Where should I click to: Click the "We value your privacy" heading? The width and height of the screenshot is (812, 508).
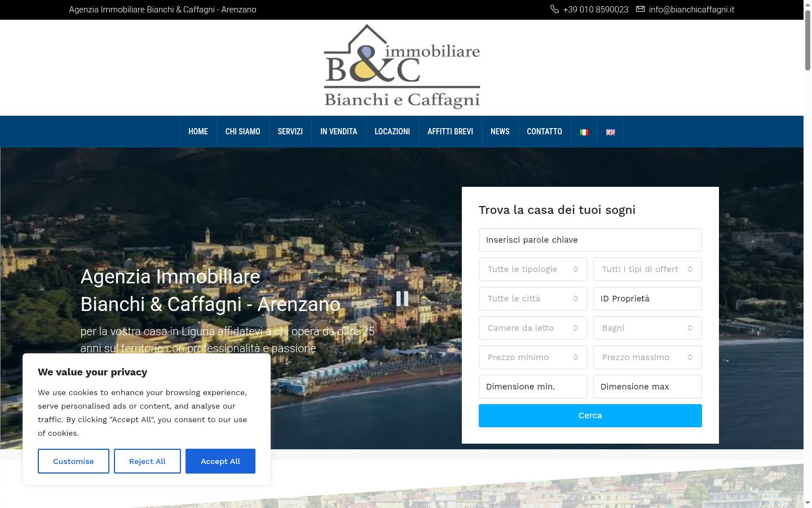point(92,372)
